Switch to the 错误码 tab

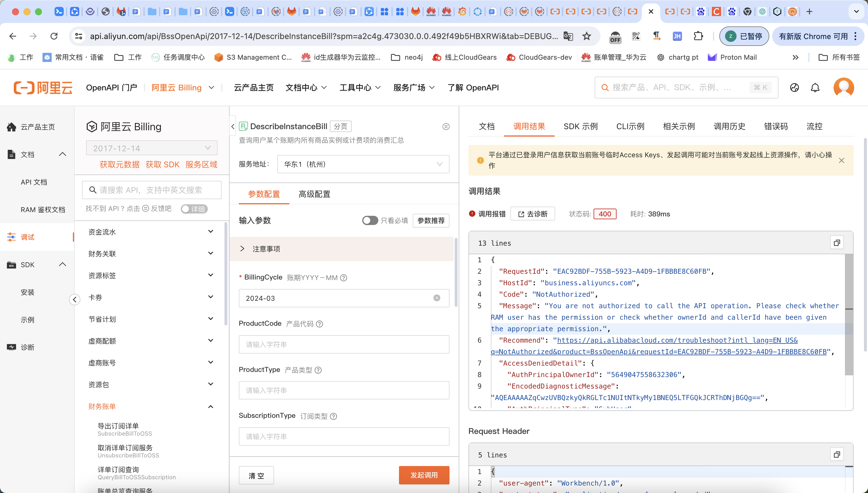click(x=776, y=126)
